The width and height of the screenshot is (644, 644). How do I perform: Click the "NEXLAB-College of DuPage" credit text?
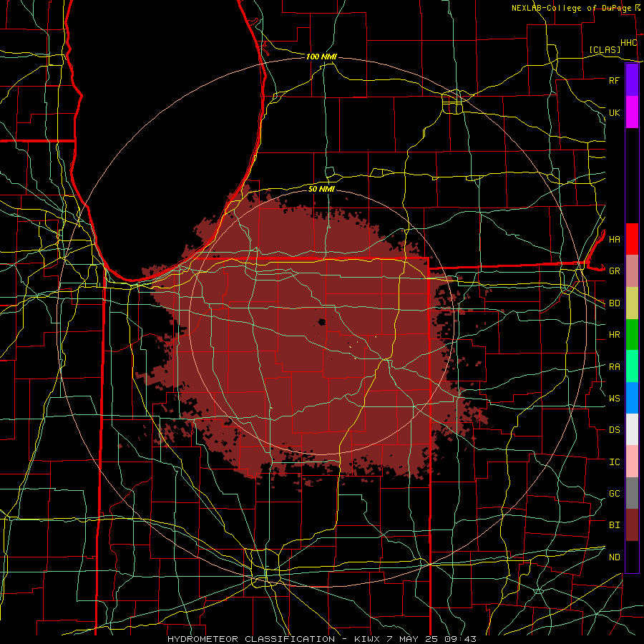572,8
